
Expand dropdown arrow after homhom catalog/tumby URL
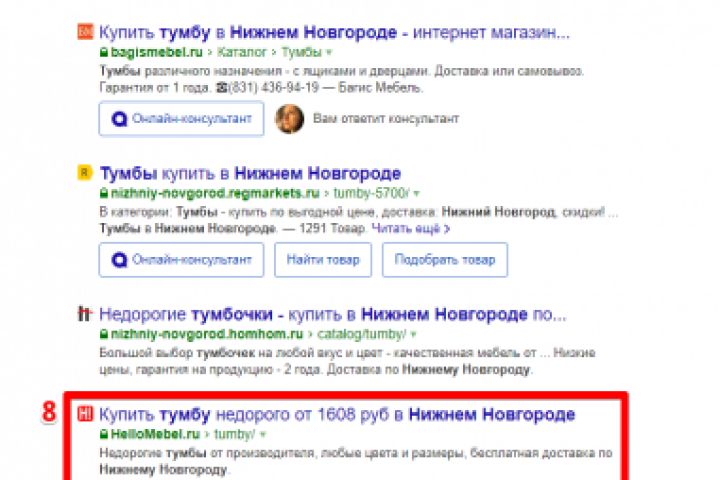tap(413, 335)
